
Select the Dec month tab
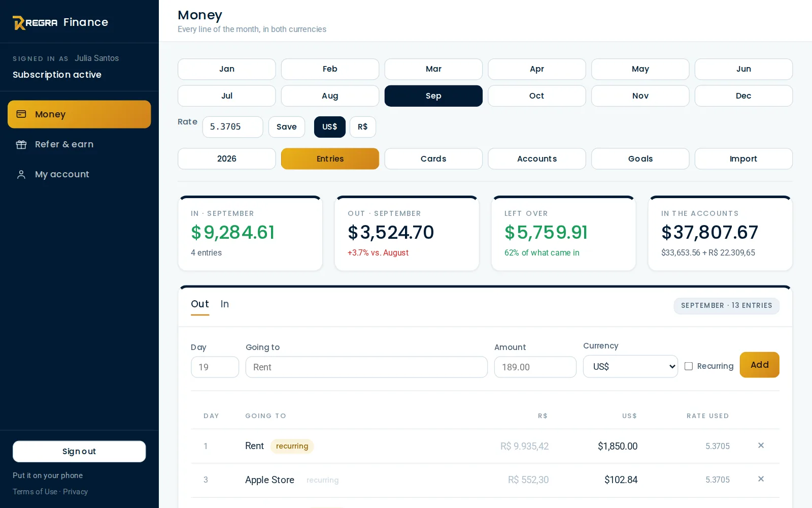point(743,96)
